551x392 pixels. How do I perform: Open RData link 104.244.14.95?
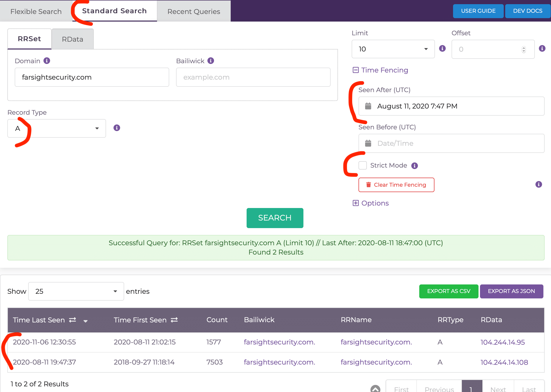(x=503, y=342)
